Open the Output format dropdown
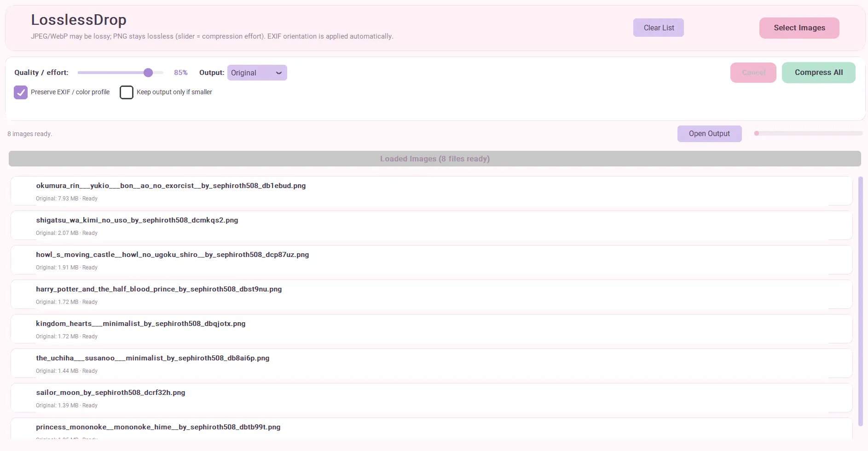The image size is (868, 451). [x=257, y=73]
